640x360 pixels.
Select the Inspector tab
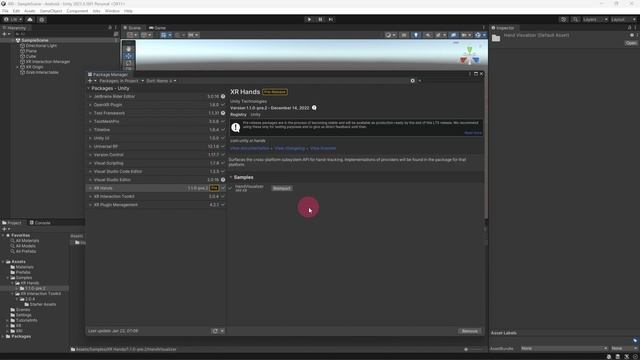[x=503, y=28]
